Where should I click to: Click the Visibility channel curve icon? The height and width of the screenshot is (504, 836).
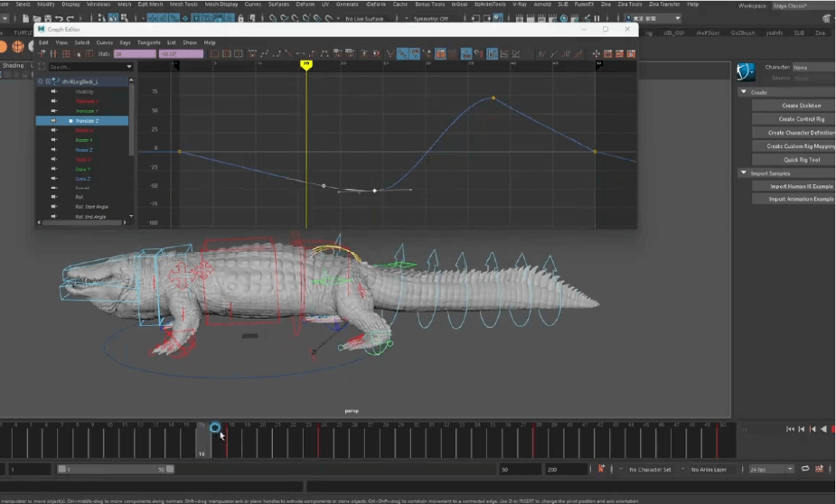coord(54,91)
